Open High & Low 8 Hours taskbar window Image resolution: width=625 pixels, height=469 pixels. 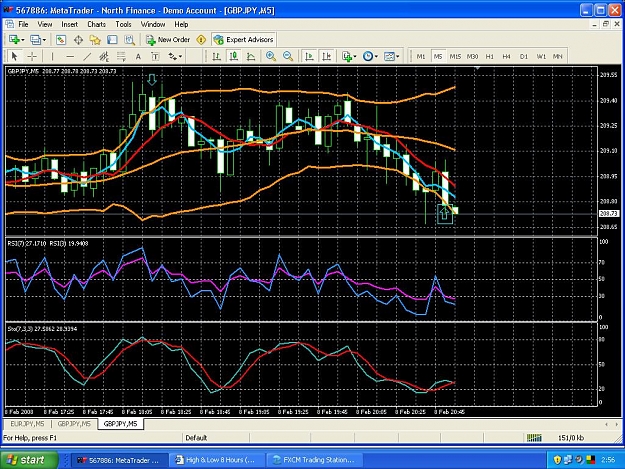tap(216, 460)
